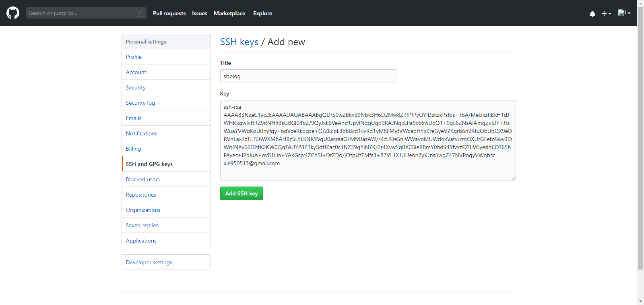Click inside the Key textarea
Viewport: 644px width, 305px height.
(x=368, y=140)
